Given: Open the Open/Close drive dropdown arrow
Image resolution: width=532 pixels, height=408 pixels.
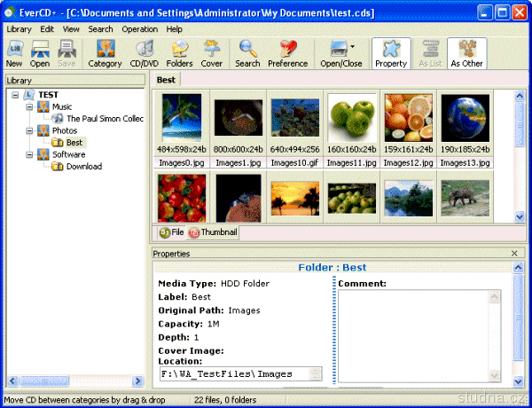Looking at the screenshot, I should (353, 46).
